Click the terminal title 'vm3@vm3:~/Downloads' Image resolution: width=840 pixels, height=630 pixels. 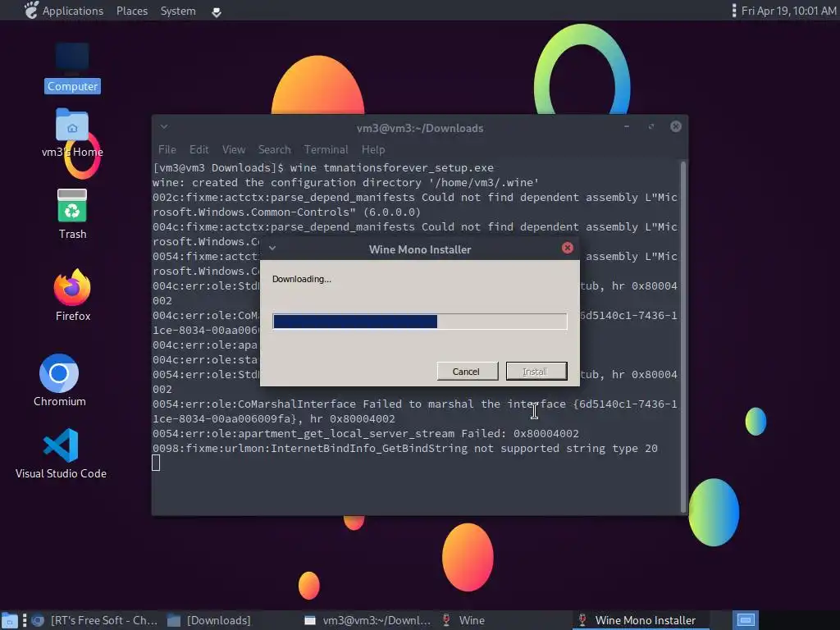(420, 128)
